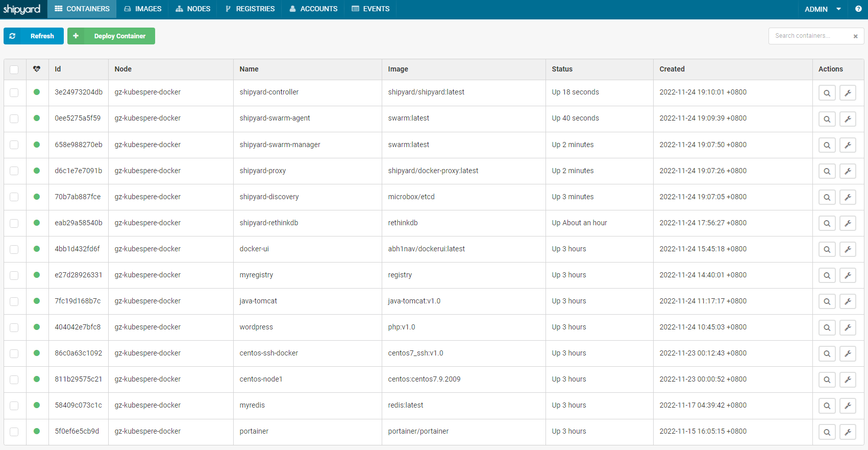Check the shipyard-swarm-agent row checkbox
The image size is (868, 450).
[14, 119]
